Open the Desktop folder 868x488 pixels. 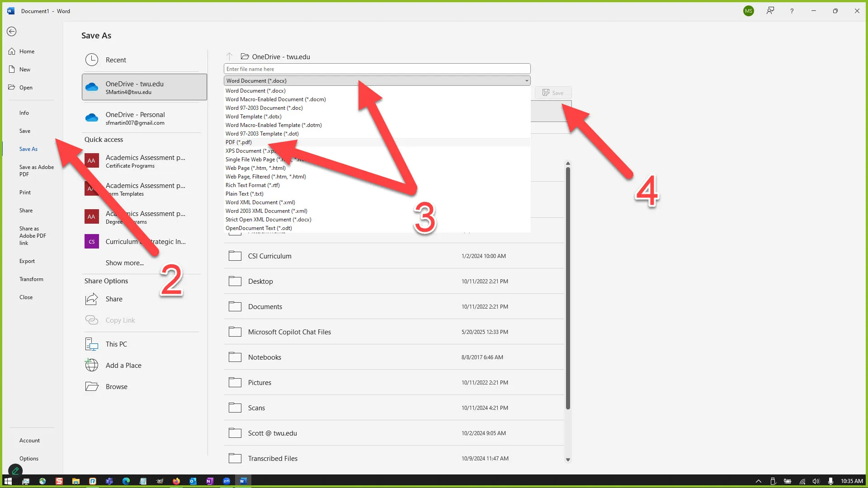pyautogui.click(x=394, y=282)
